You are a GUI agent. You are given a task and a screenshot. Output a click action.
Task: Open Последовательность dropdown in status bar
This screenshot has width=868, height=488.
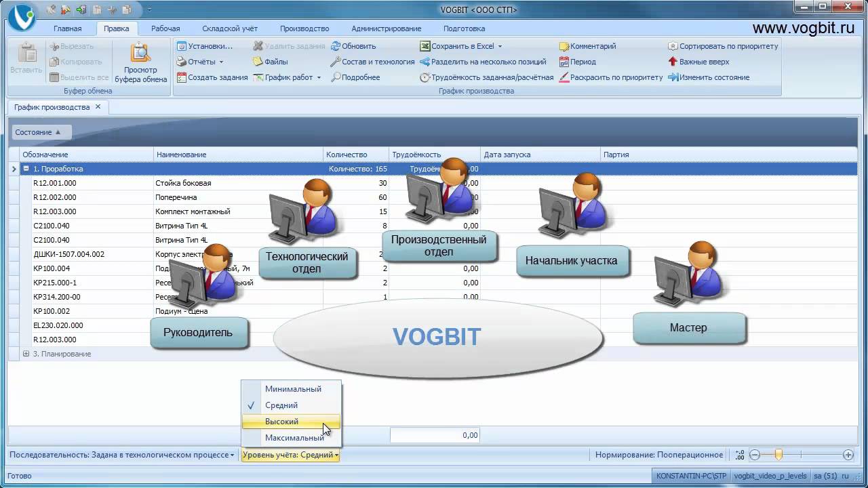point(122,455)
